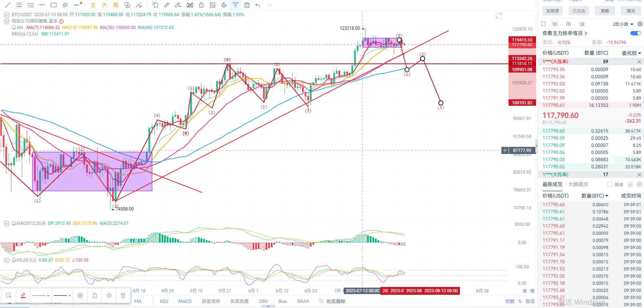The width and height of the screenshot is (644, 308).
Task: Click the trash icon in top toolbar
Action: click(247, 5)
